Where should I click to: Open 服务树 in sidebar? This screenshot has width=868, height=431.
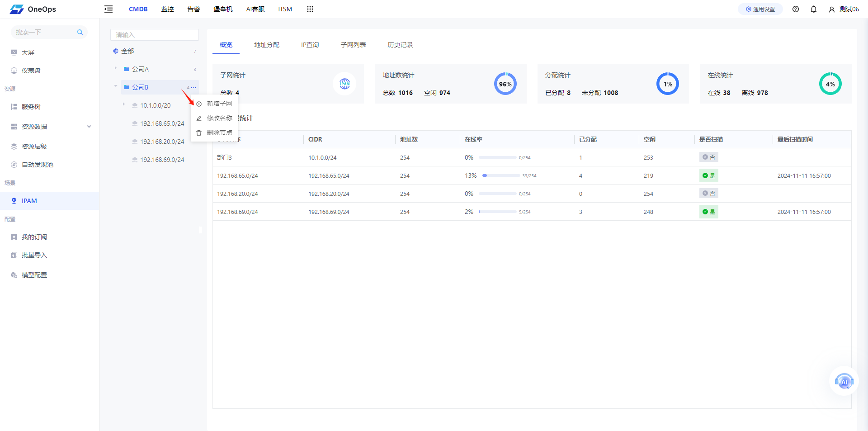(x=31, y=107)
